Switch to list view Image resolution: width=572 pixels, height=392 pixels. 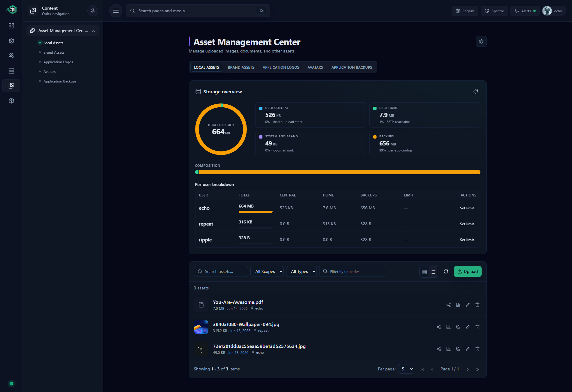[x=433, y=272]
